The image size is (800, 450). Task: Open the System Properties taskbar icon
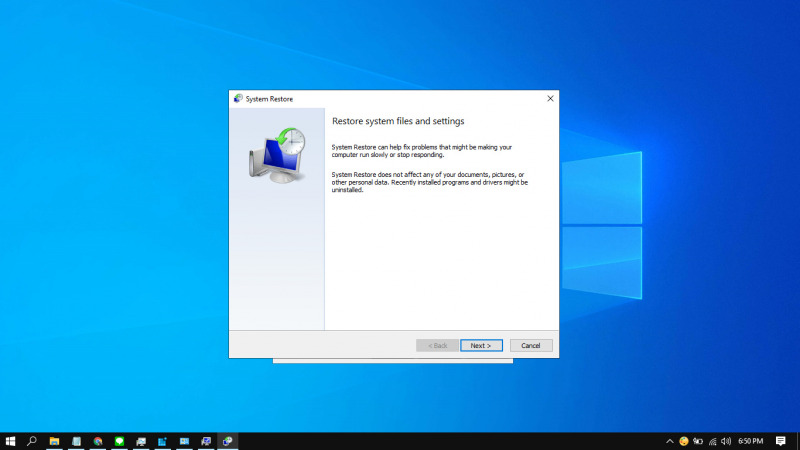pyautogui.click(x=206, y=441)
